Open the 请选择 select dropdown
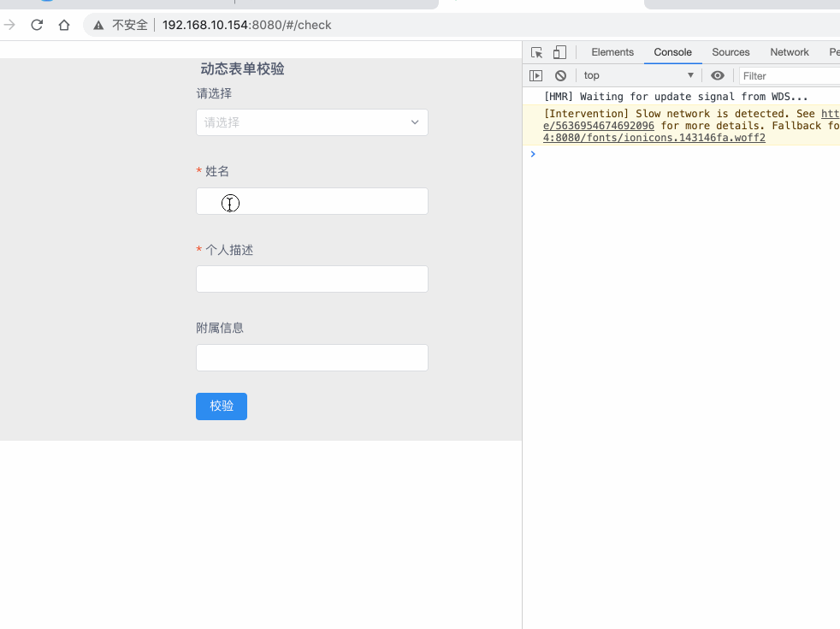This screenshot has width=840, height=629. 311,122
